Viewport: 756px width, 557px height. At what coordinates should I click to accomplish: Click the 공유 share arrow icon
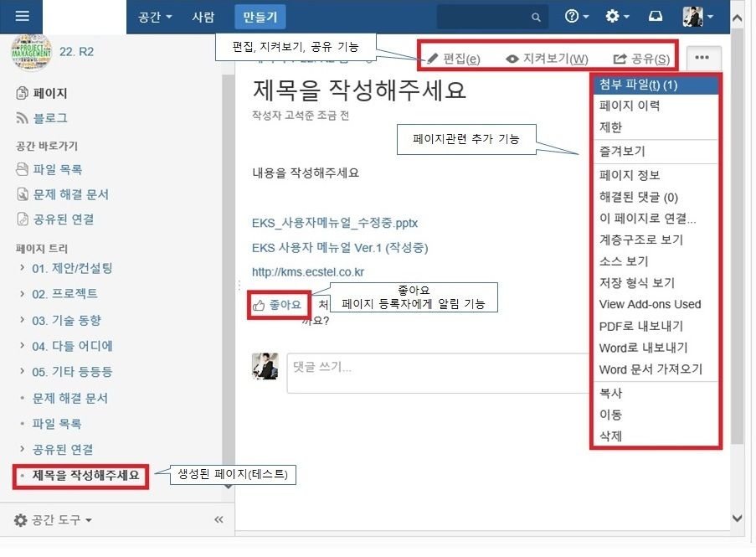point(620,59)
